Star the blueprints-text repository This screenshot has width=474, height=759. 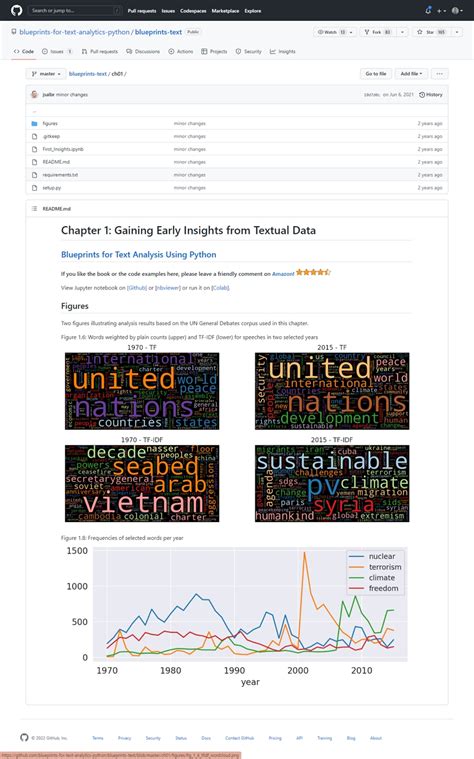point(431,32)
